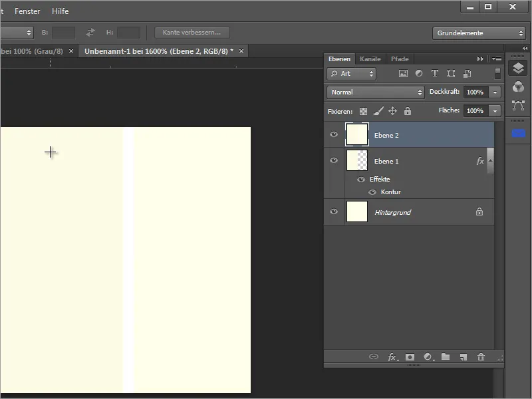Click the Fläche value field
Viewport: 532px width, 399px height.
pyautogui.click(x=476, y=111)
